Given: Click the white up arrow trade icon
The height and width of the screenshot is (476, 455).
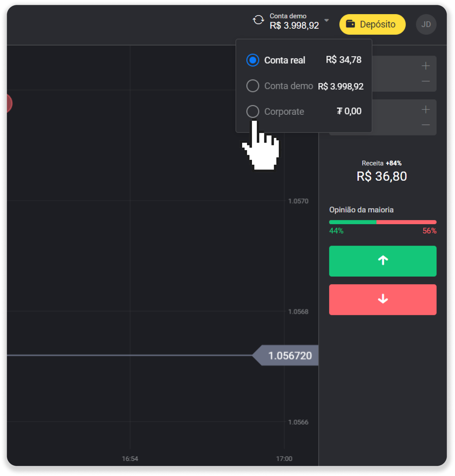Looking at the screenshot, I should pyautogui.click(x=383, y=260).
